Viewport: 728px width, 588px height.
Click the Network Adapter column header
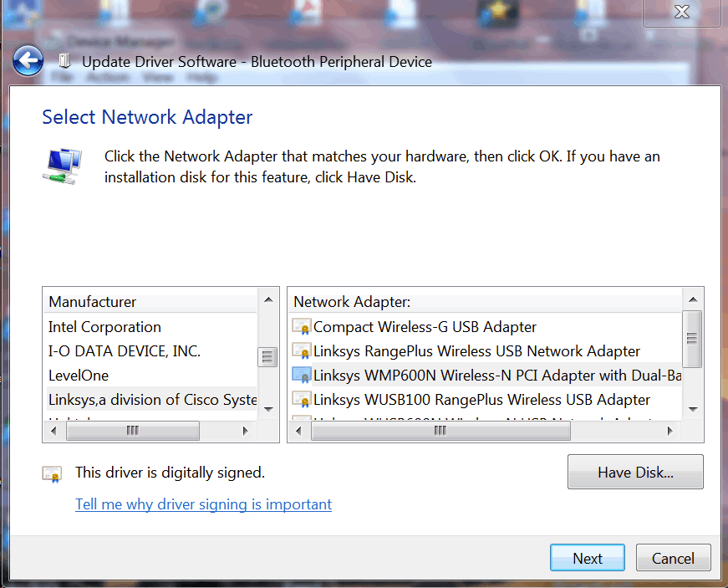pos(486,302)
